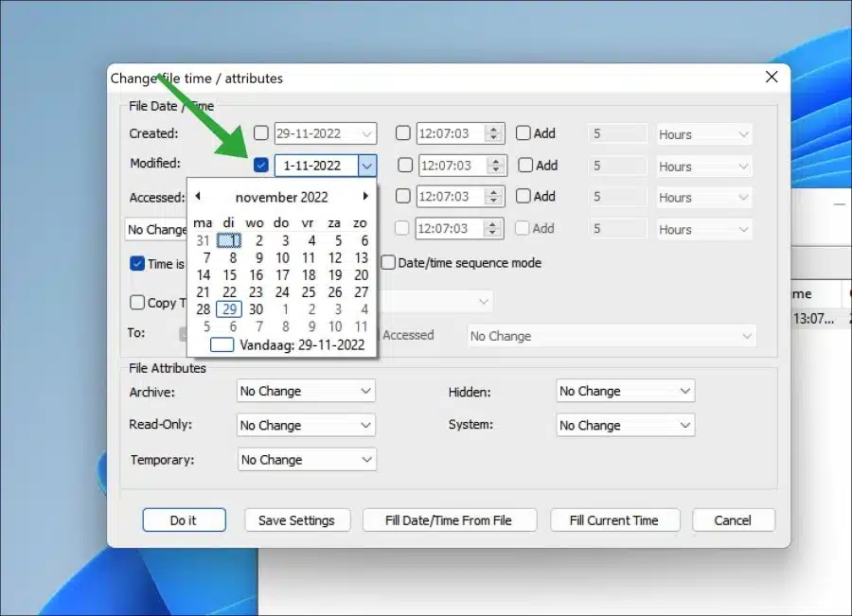Select November 29 in the calendar
852x616 pixels.
(x=229, y=309)
